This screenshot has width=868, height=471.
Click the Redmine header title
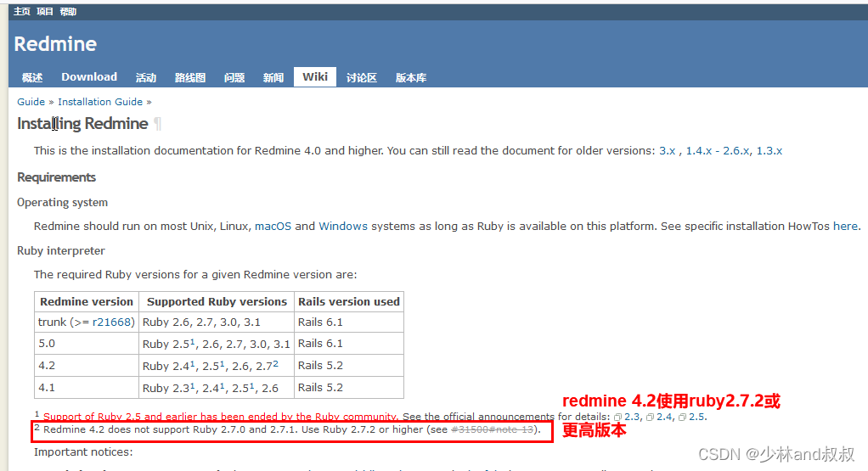click(55, 43)
